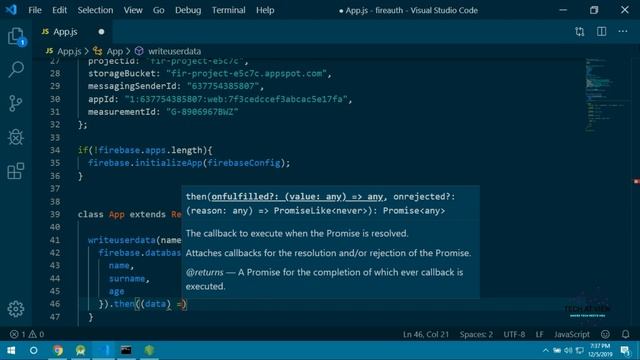
Task: Change language mode from JavaScript
Action: pyautogui.click(x=571, y=334)
